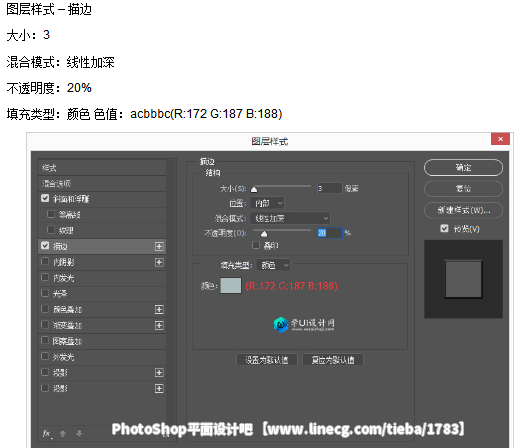The image size is (520, 448).
Task: Select the 内发光 effect row label
Action: pos(63,278)
